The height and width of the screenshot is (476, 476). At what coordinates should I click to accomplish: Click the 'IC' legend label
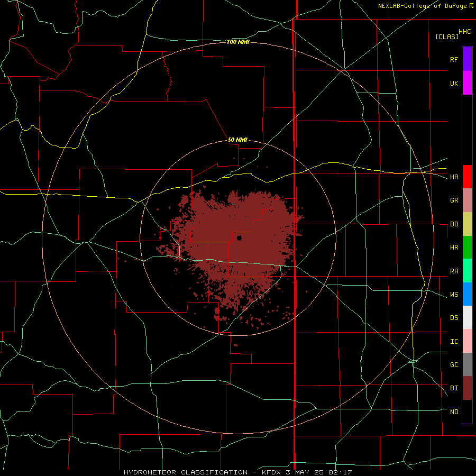click(x=454, y=342)
